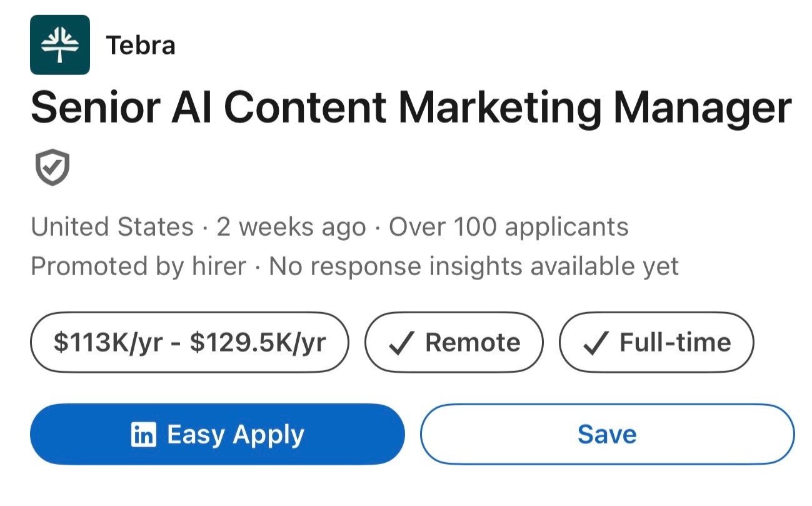This screenshot has height=506, width=812.
Task: Click the verified shield badge icon
Action: click(x=52, y=168)
